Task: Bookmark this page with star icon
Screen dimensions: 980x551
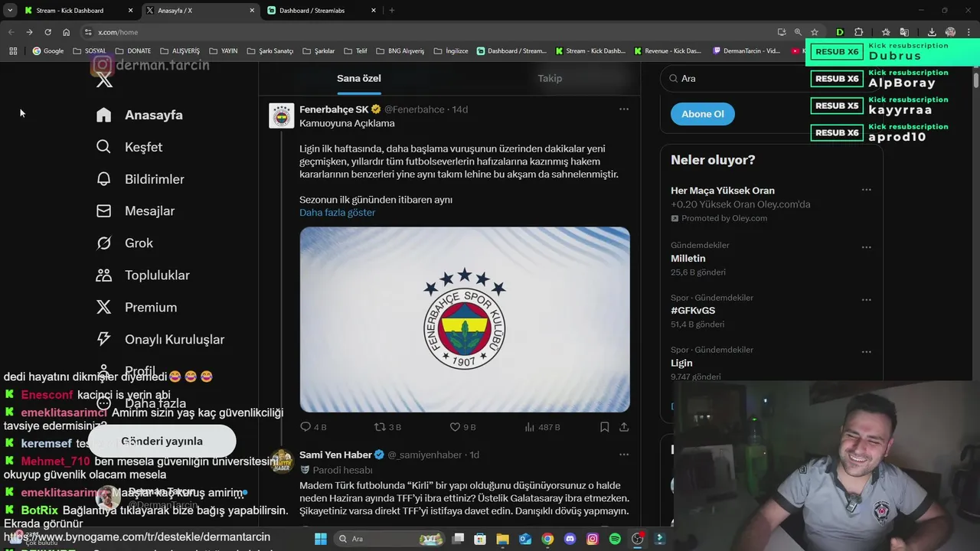Action: [x=815, y=32]
